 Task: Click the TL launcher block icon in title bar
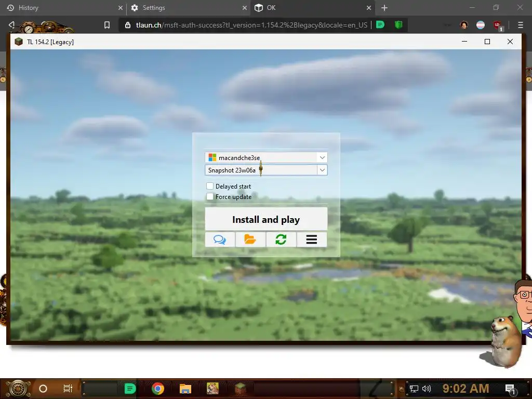coord(19,42)
